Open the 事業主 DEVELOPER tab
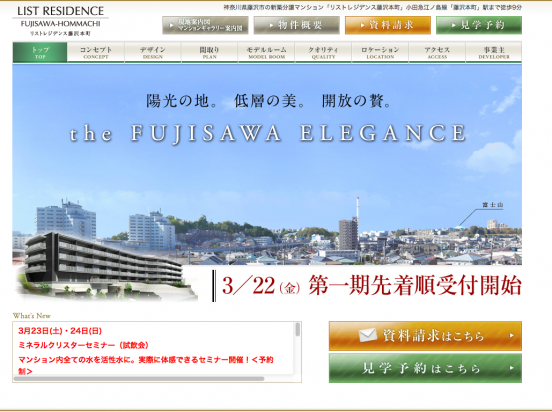Screen dimensions: 552x412 click(x=494, y=52)
